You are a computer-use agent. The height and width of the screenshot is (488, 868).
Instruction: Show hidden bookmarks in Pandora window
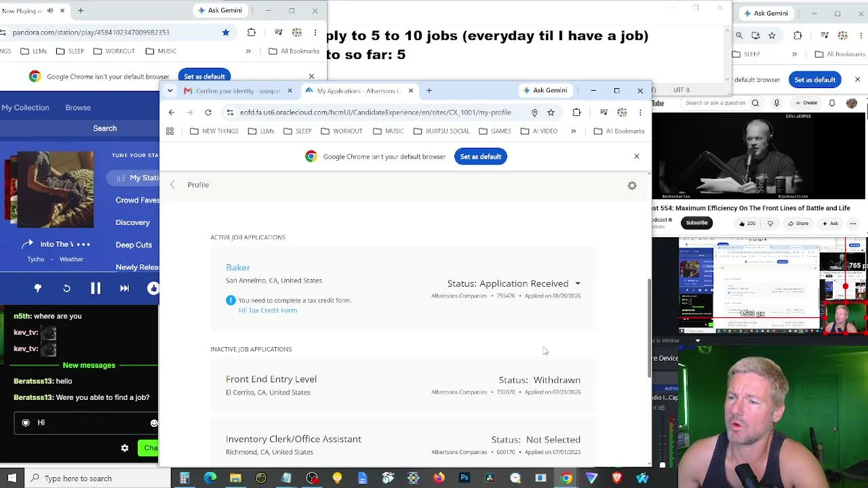(248, 52)
